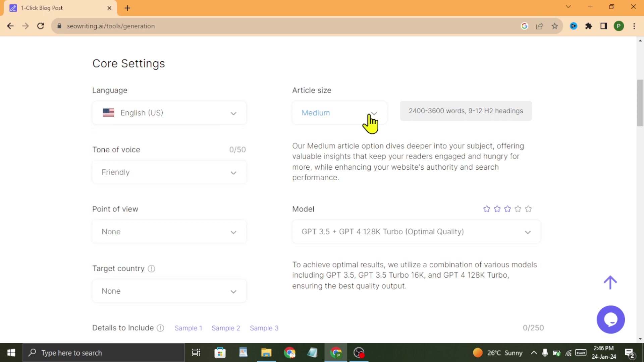Click the page vertical scrollbar thumb

640,103
